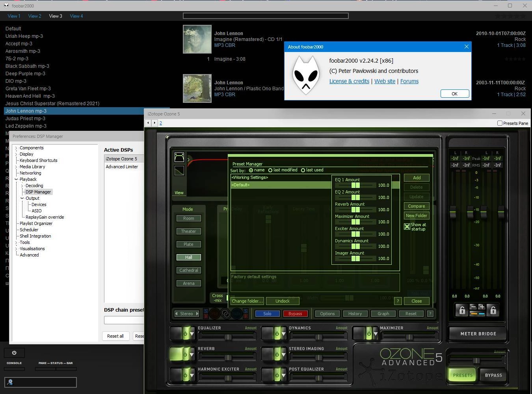
Task: Expand Components in preferences tree
Action: [16, 148]
